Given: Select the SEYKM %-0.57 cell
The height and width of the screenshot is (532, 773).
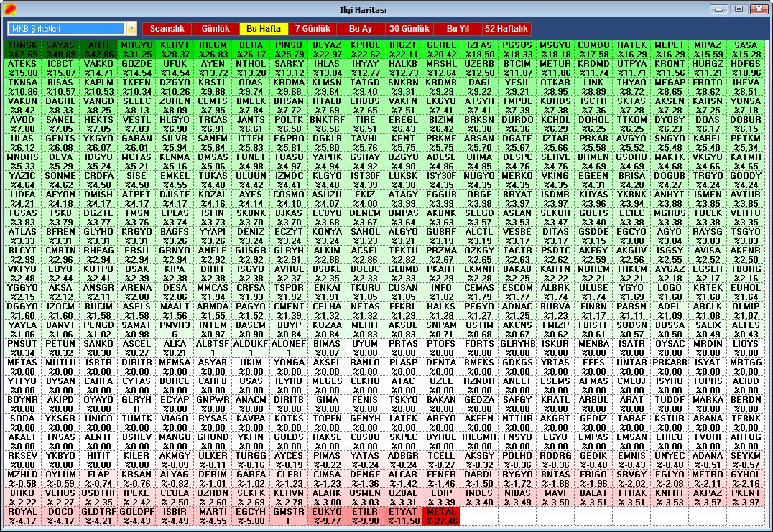Looking at the screenshot, I should (746, 460).
